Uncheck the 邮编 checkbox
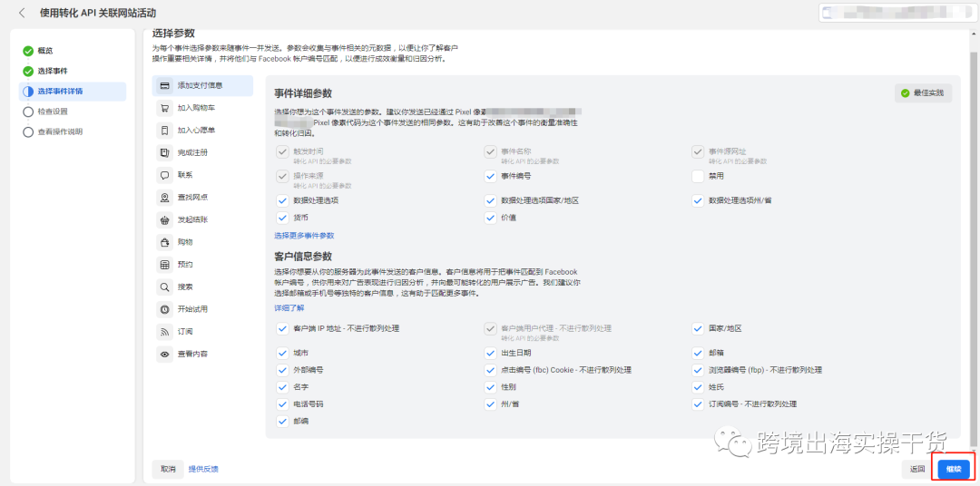Image resolution: width=980 pixels, height=486 pixels. 281,422
